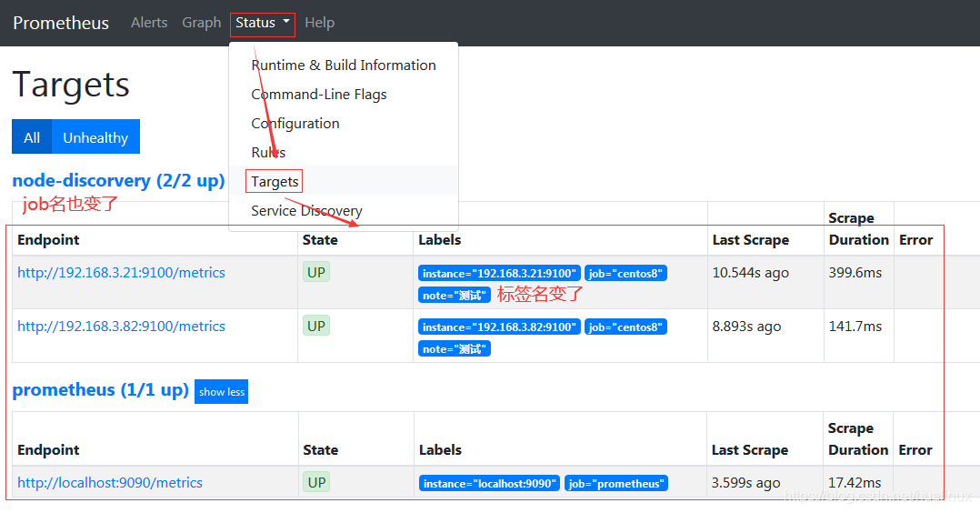Choose Rules in the Status menu

(x=343, y=152)
